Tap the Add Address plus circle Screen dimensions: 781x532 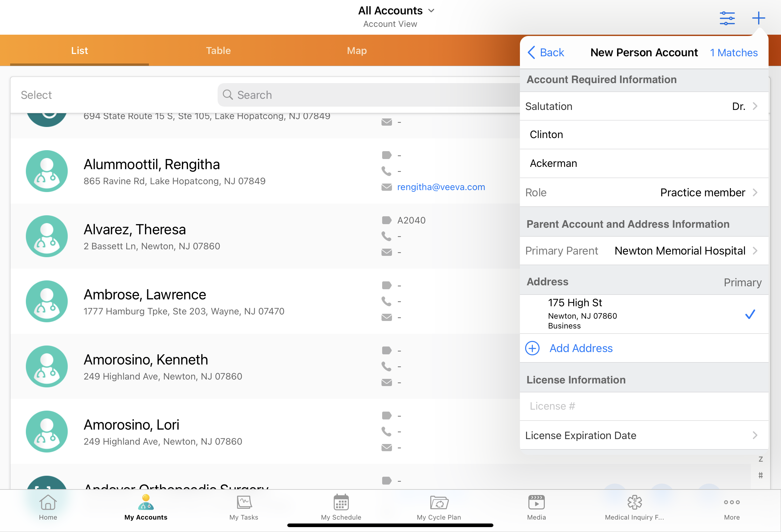coord(532,348)
